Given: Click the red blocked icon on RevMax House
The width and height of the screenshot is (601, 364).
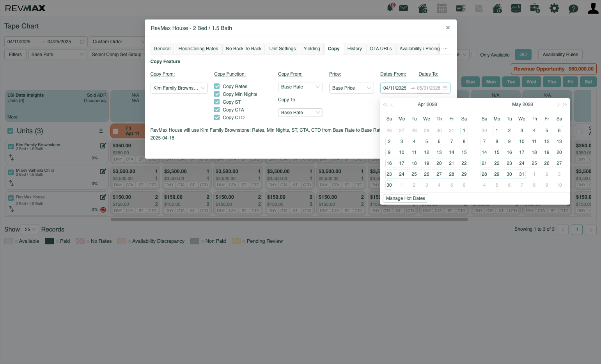Looking at the screenshot, I should pos(103,210).
